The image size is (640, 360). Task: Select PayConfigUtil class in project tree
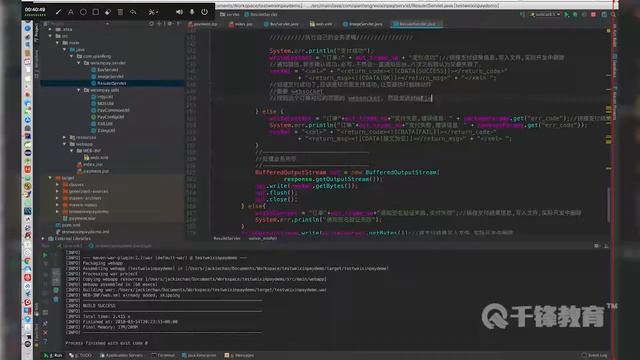(107, 117)
